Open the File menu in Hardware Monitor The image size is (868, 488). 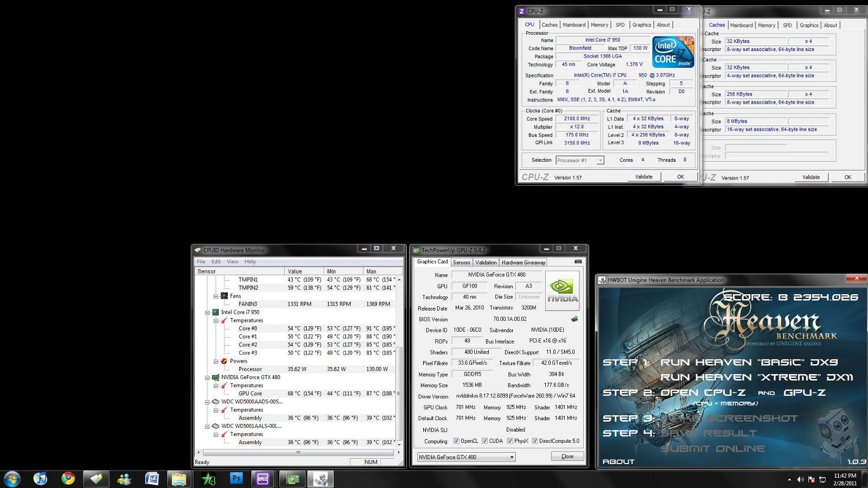tap(201, 262)
